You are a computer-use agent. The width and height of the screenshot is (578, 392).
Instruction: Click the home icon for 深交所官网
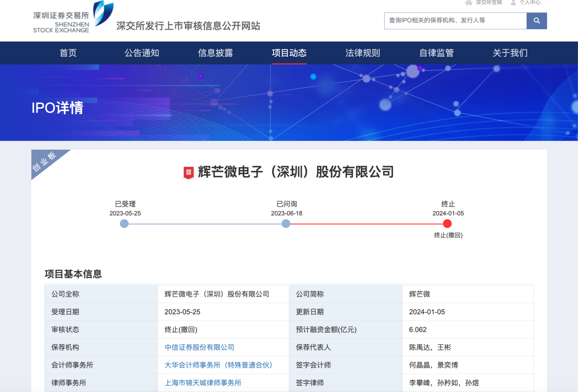468,3
